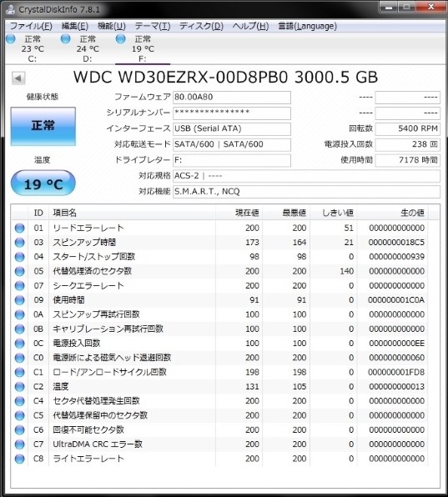The height and width of the screenshot is (497, 448).
Task: Click the status icon for attribute 0A
Action: pos(20,314)
